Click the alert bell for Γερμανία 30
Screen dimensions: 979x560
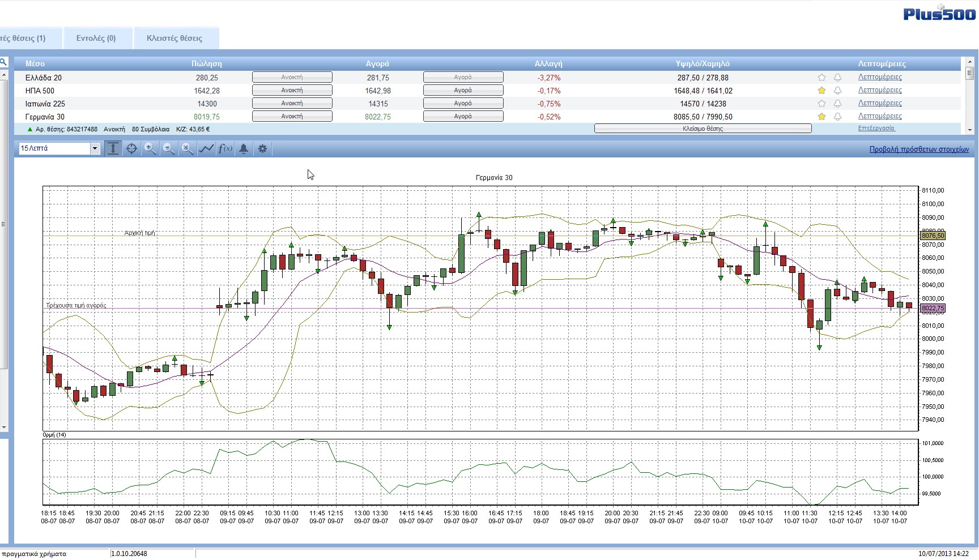tap(837, 117)
